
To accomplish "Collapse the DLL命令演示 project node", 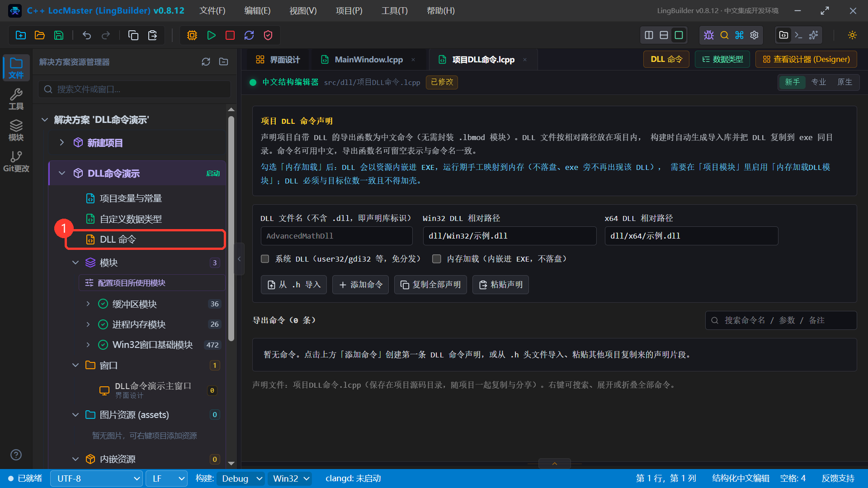I will click(x=62, y=174).
